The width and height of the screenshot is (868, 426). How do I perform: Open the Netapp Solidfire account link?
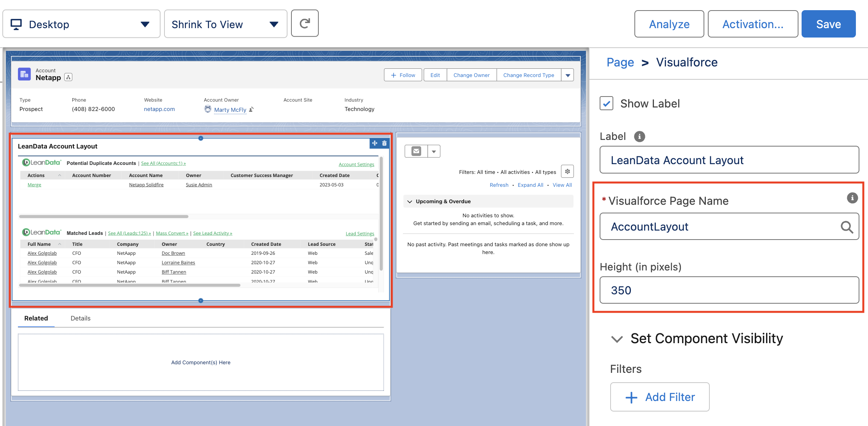(146, 185)
